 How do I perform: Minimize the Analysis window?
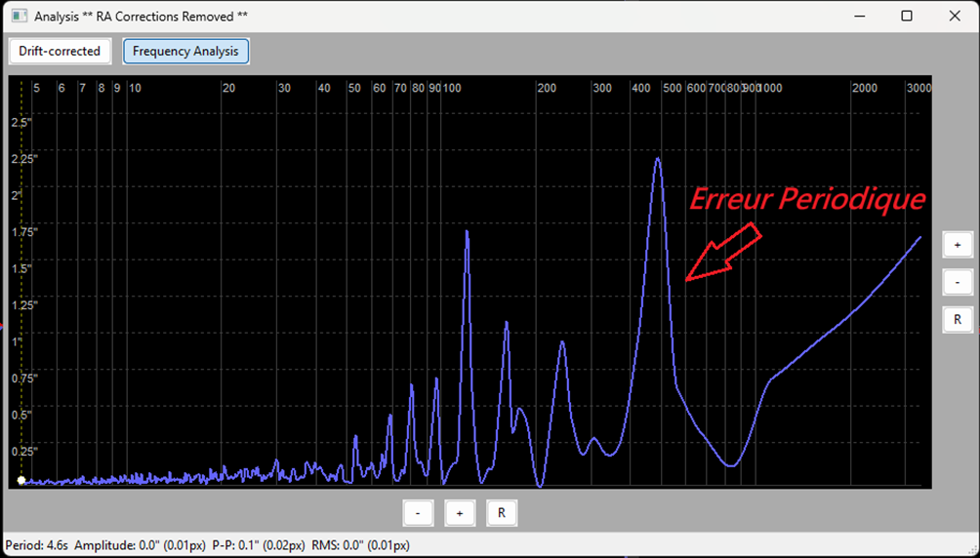[x=859, y=17]
